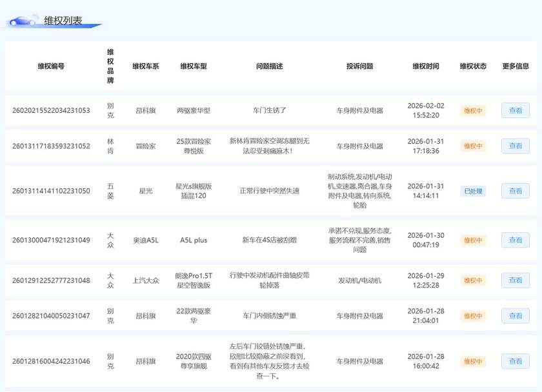
Task: Click the 维权列表 page heading
Action: [63, 21]
